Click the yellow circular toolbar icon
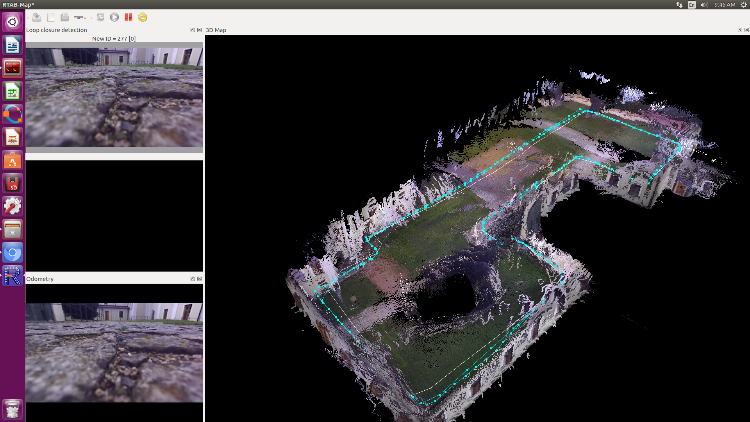The image size is (750, 422). pyautogui.click(x=143, y=17)
